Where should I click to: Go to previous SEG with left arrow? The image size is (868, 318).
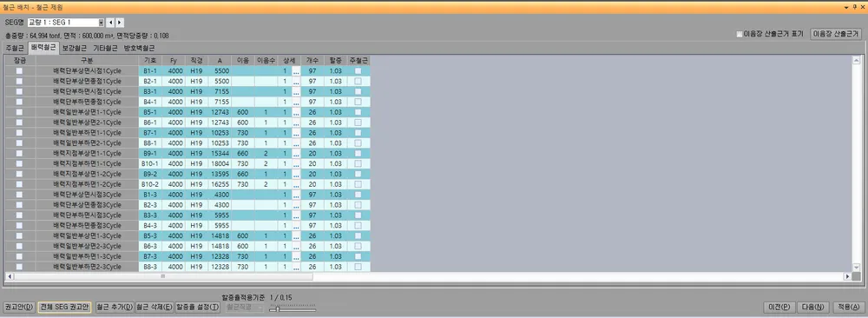tap(111, 23)
